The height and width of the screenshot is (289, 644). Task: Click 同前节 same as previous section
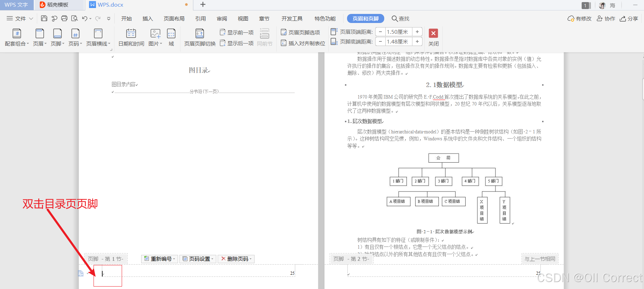[x=265, y=38]
